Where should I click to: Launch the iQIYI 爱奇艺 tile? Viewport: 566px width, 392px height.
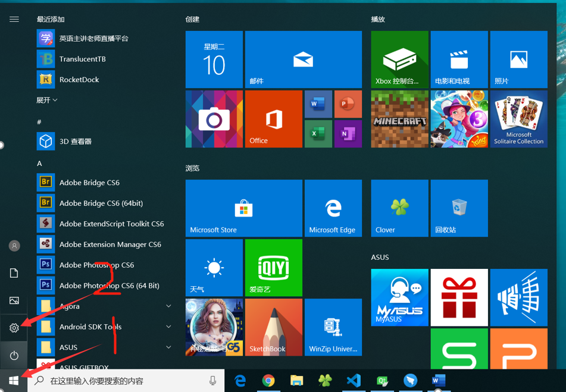tap(274, 268)
